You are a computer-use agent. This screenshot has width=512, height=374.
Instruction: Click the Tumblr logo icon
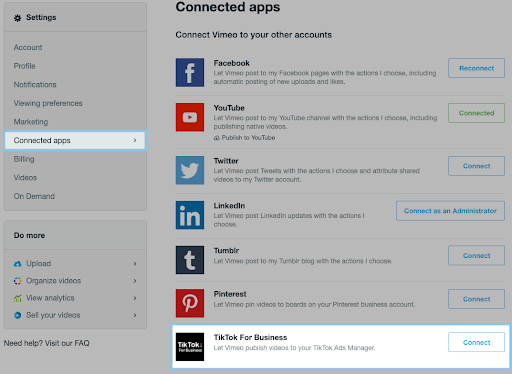point(190,260)
